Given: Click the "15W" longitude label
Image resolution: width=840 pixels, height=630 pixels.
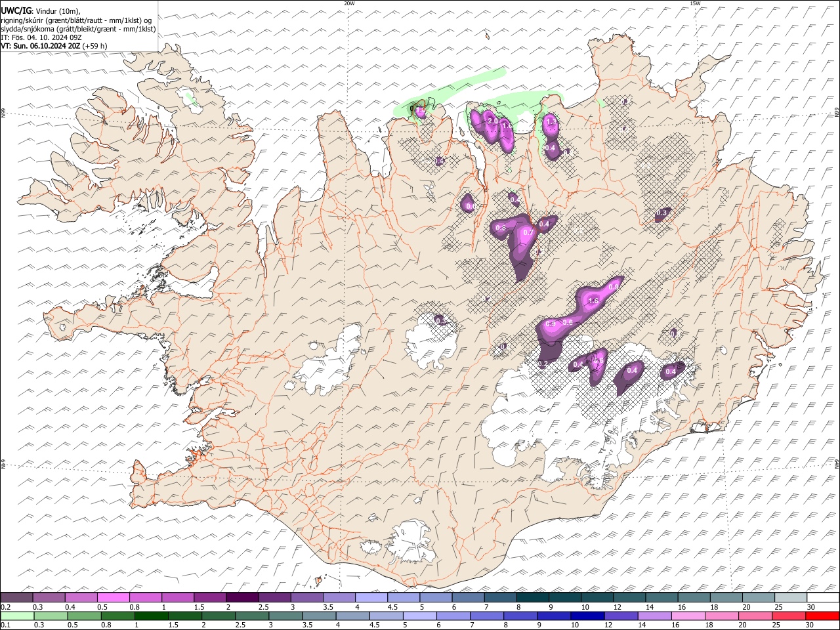Looking at the screenshot, I should pos(694,3).
